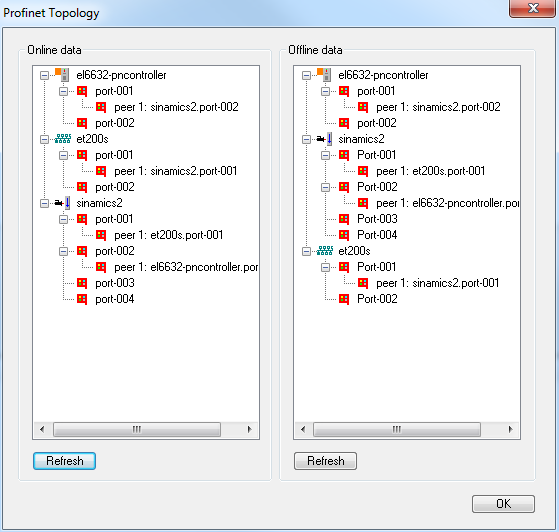Refresh the Offline data topology
This screenshot has height=532, width=559.
325,461
